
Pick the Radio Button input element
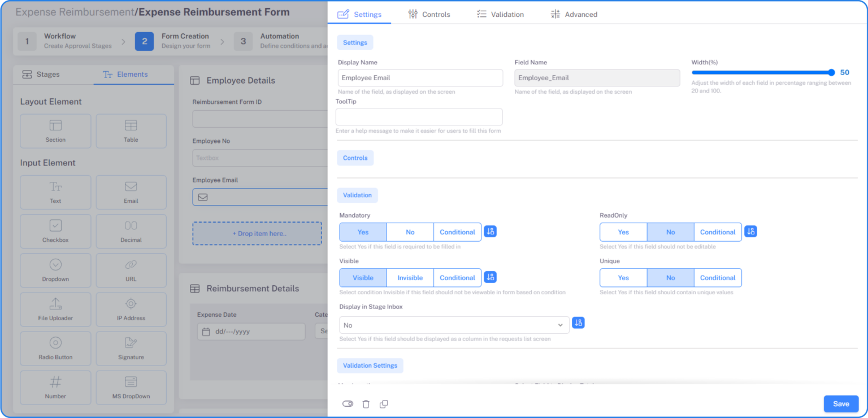coord(55,349)
